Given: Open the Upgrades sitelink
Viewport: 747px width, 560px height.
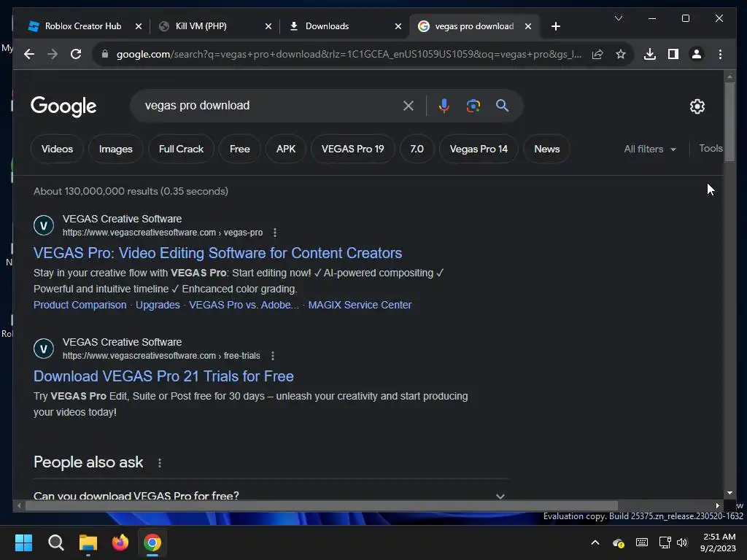Looking at the screenshot, I should pyautogui.click(x=158, y=305).
